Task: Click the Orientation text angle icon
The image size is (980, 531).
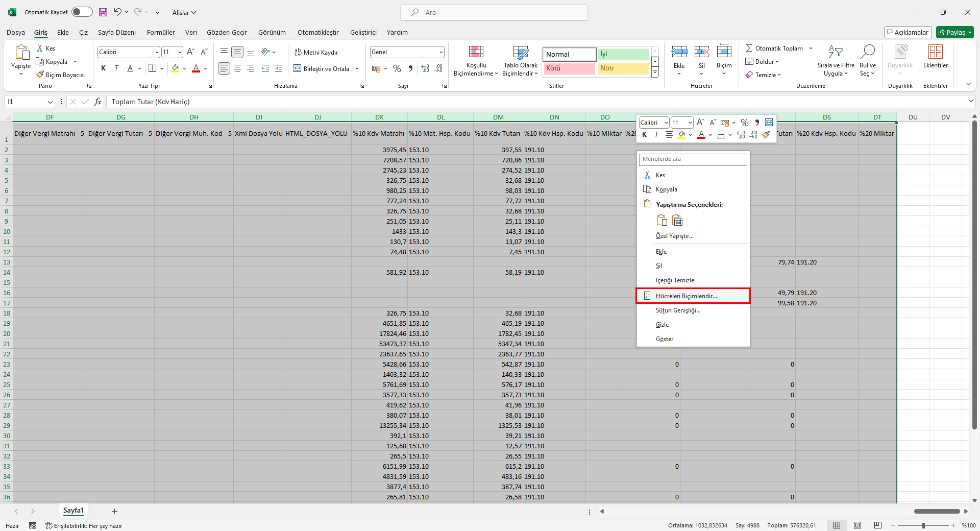Action: click(x=265, y=52)
